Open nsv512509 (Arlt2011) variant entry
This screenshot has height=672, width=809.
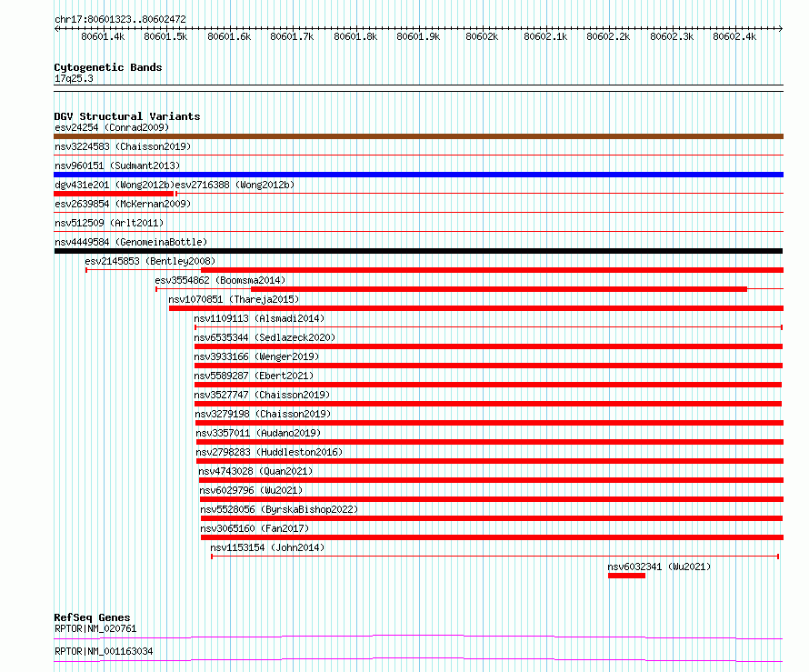[109, 223]
